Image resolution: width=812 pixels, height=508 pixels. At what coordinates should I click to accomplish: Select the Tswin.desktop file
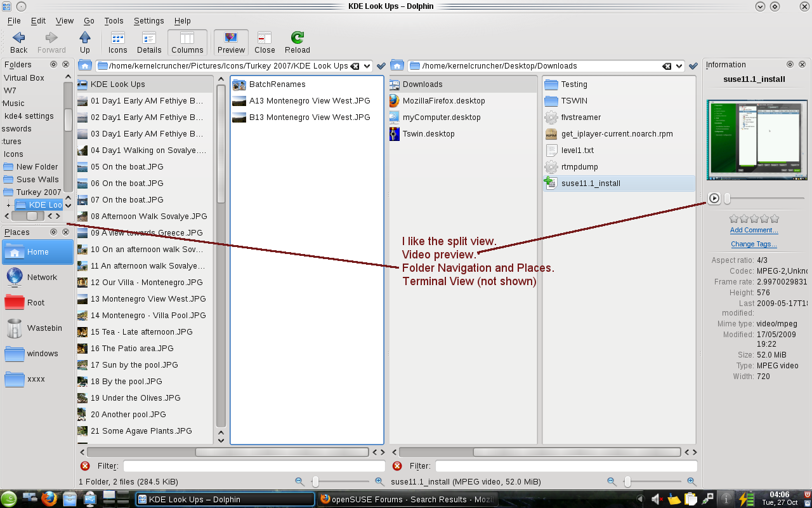(422, 134)
